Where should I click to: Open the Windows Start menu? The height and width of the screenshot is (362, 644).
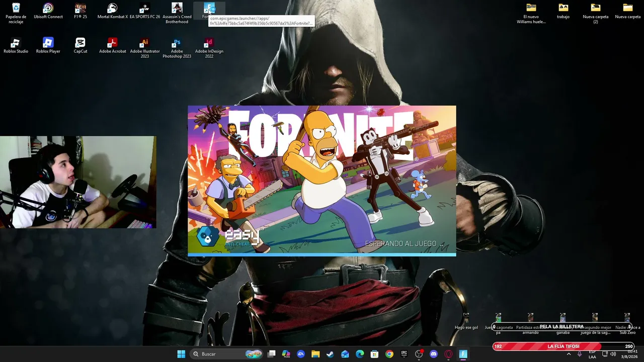[x=181, y=354]
